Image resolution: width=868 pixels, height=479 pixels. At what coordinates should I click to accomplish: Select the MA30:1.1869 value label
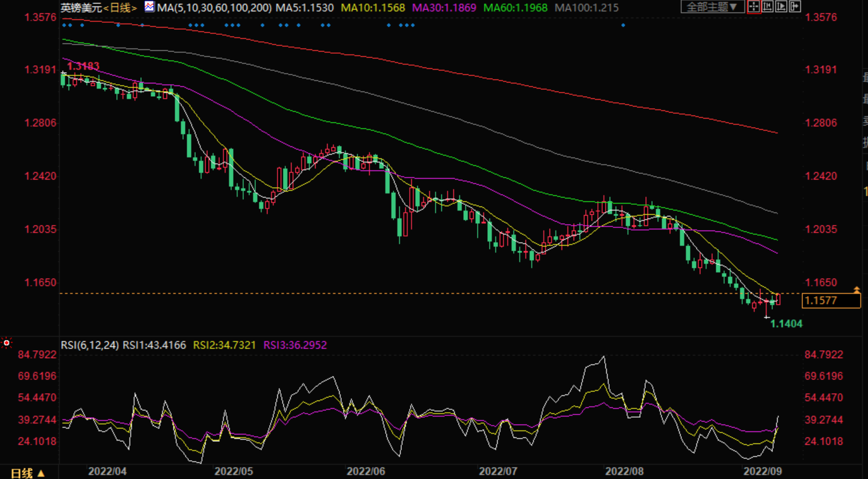(444, 8)
